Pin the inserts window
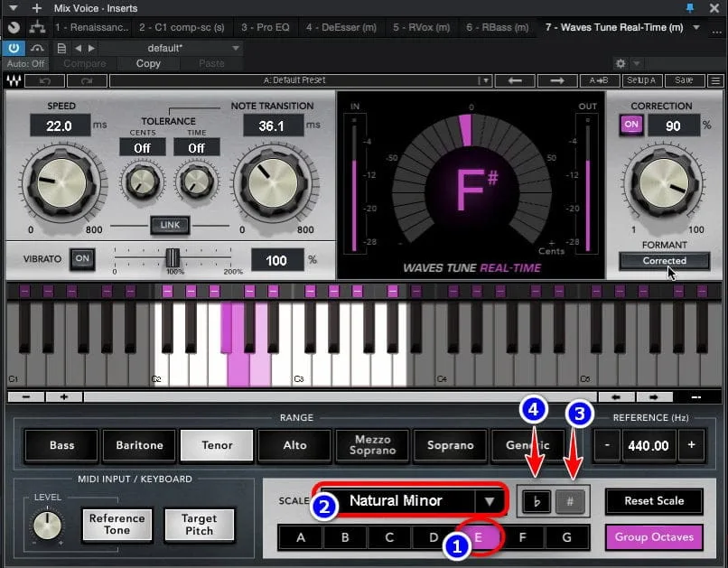728x568 pixels. pyautogui.click(x=690, y=8)
